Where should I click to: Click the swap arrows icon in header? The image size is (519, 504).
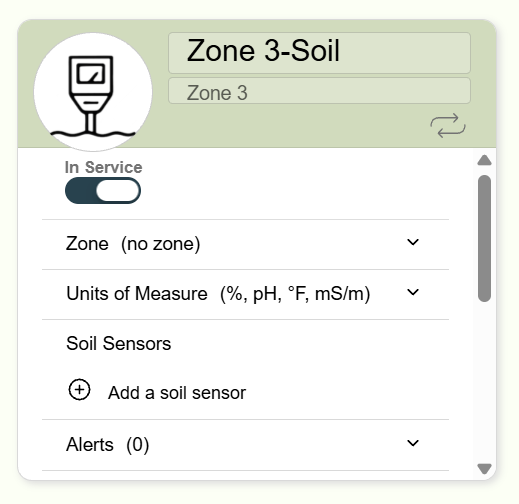tap(448, 126)
